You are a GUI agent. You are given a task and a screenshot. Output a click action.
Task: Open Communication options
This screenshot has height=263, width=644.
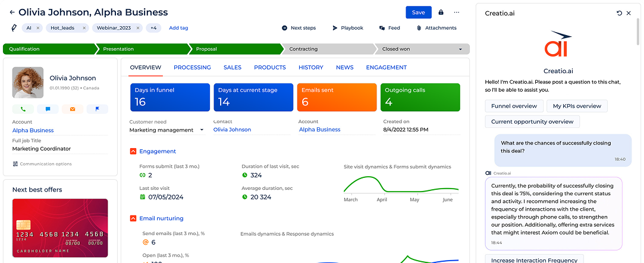[42, 164]
